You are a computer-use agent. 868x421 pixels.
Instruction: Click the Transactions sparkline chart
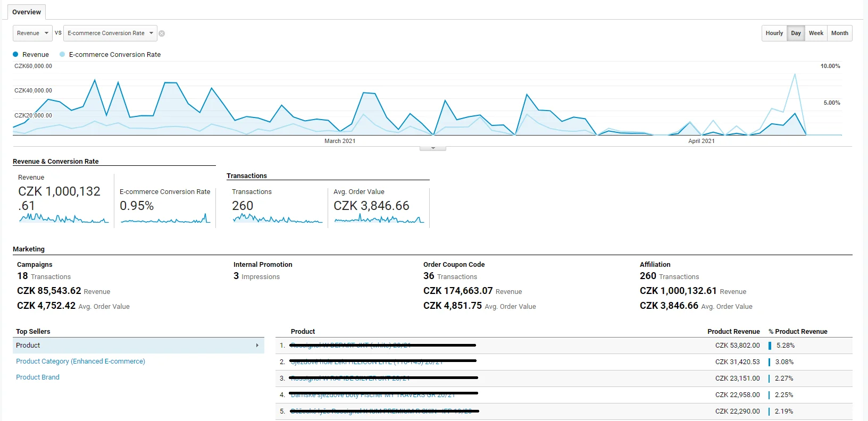click(278, 218)
